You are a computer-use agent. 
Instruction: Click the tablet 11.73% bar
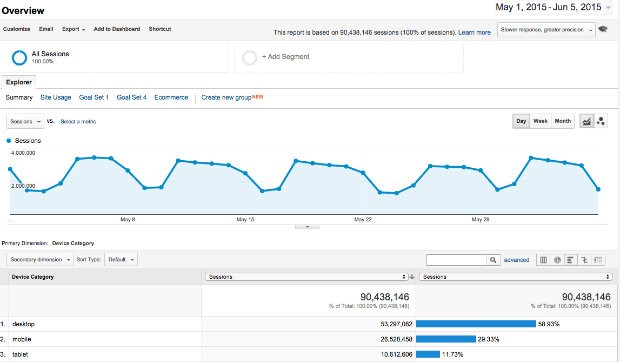428,354
